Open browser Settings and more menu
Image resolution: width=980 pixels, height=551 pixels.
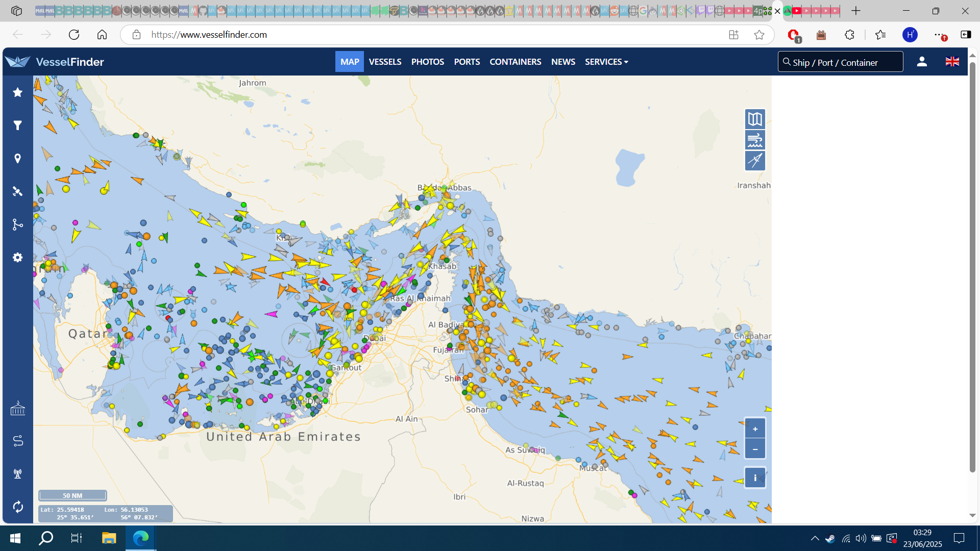tap(939, 35)
